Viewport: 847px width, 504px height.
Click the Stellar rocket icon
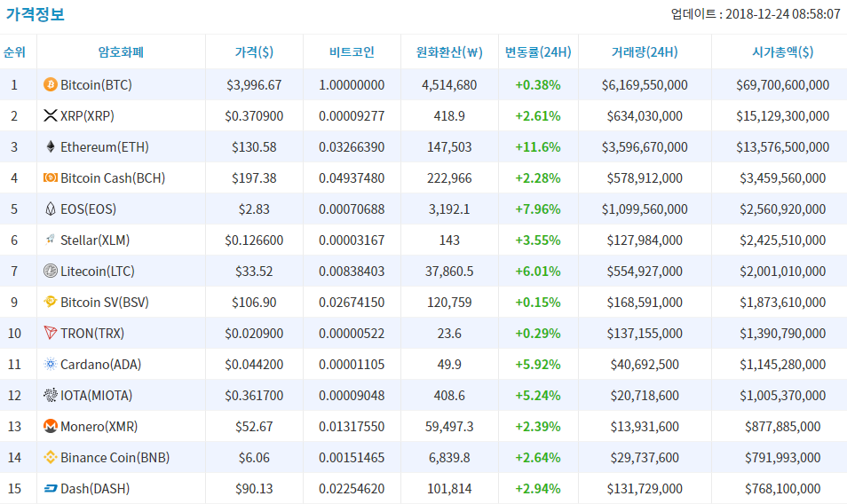point(51,240)
